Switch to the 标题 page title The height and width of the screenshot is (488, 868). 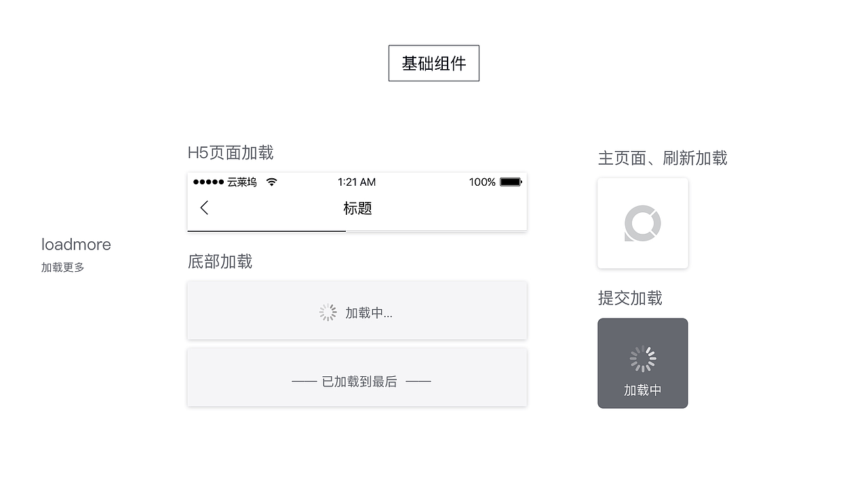(357, 208)
